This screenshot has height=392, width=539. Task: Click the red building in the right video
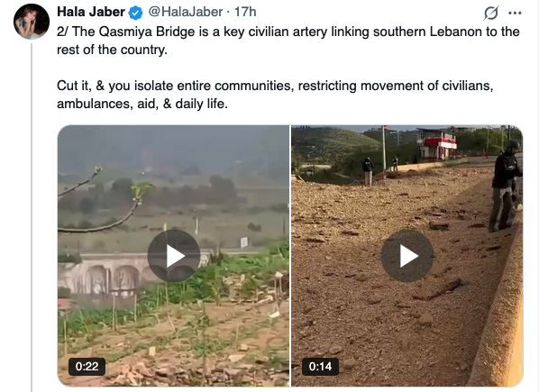(436, 144)
